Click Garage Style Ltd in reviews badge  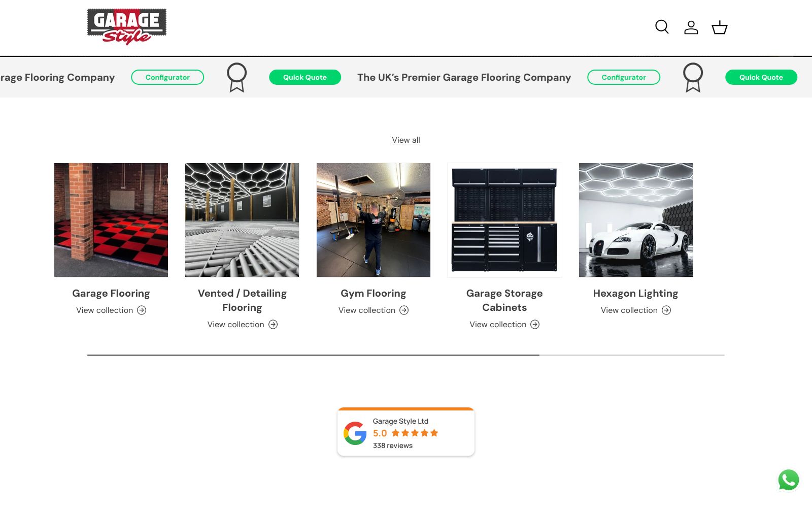[400, 421]
